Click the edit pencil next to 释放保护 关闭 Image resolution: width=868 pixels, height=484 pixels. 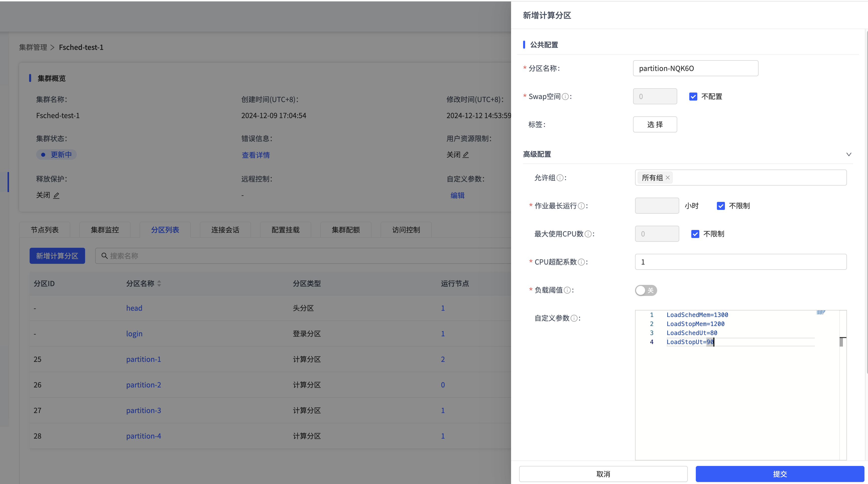click(x=56, y=195)
